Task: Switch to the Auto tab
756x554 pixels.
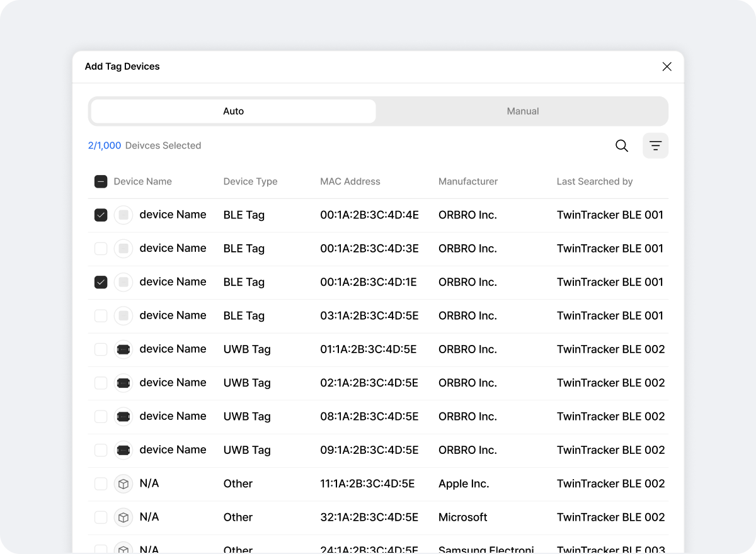Action: (x=233, y=111)
